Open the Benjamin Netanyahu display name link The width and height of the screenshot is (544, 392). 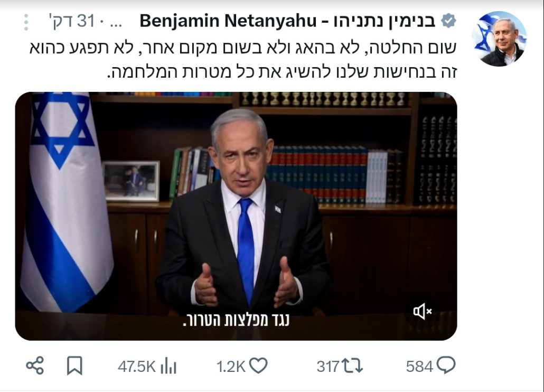point(287,21)
